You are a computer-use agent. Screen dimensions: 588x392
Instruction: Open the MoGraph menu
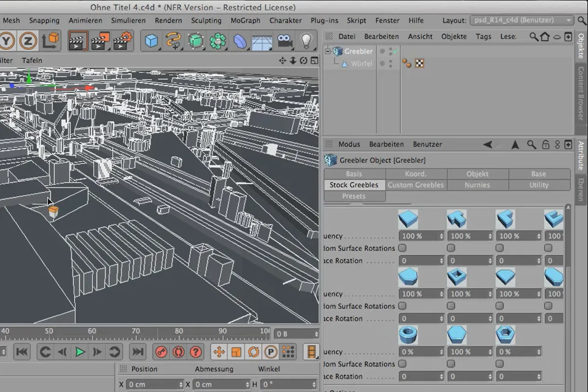(245, 21)
